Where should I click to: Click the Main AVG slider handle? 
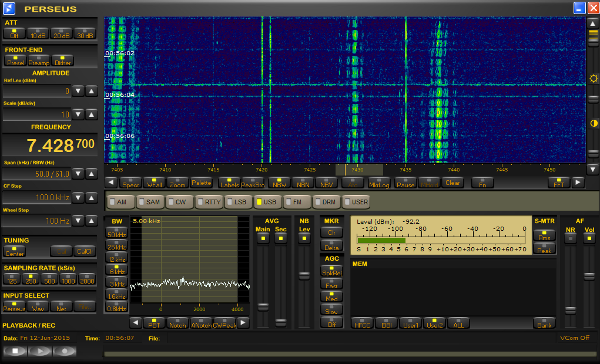coord(263,307)
